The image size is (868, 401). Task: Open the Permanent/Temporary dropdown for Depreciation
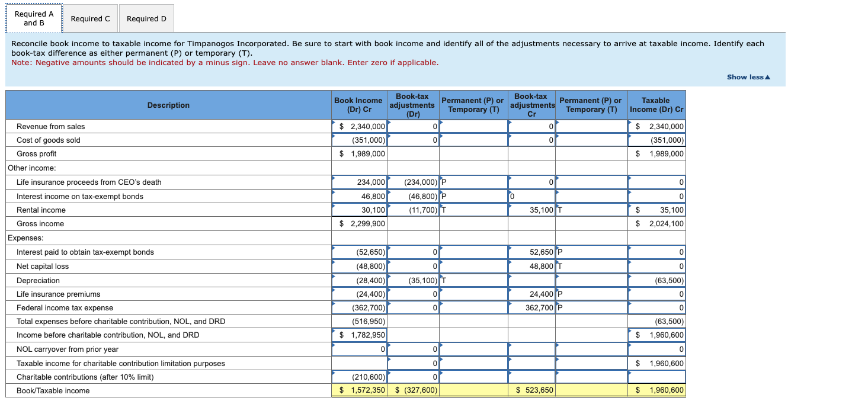point(473,280)
